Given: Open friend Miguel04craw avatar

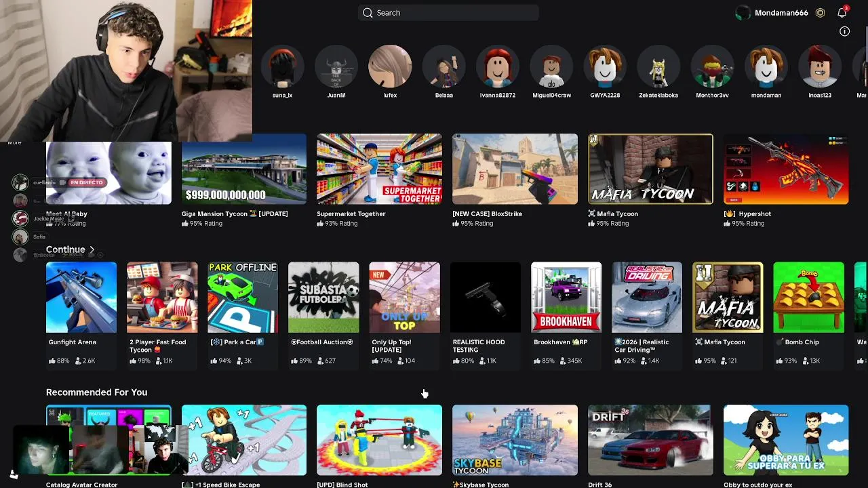Looking at the screenshot, I should click(x=551, y=66).
